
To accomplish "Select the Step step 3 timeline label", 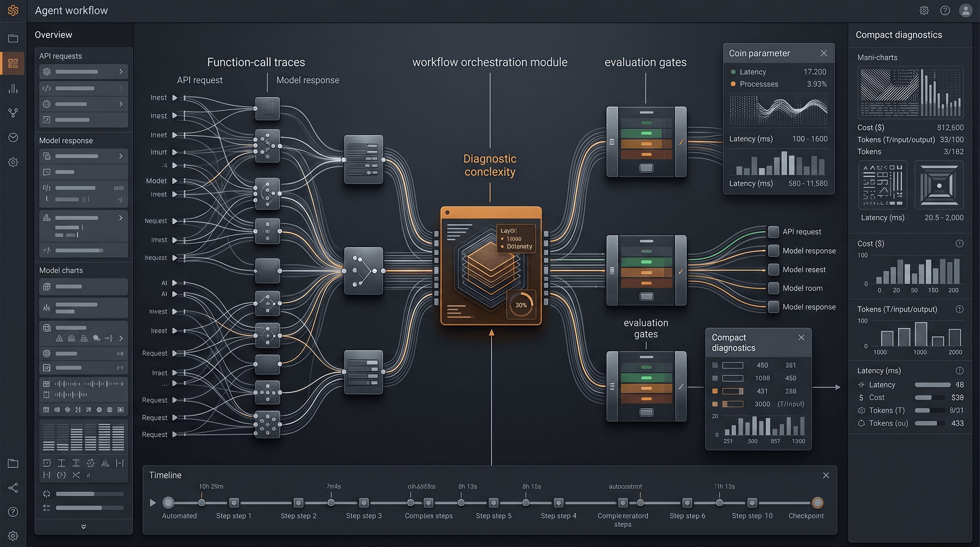I will (x=364, y=516).
